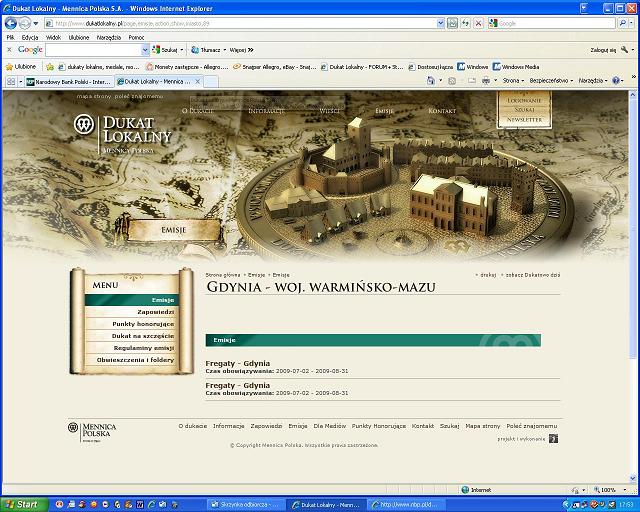Open the 'Monety zastępcze - Allegro' favorite
The width and height of the screenshot is (640, 512).
[187, 67]
